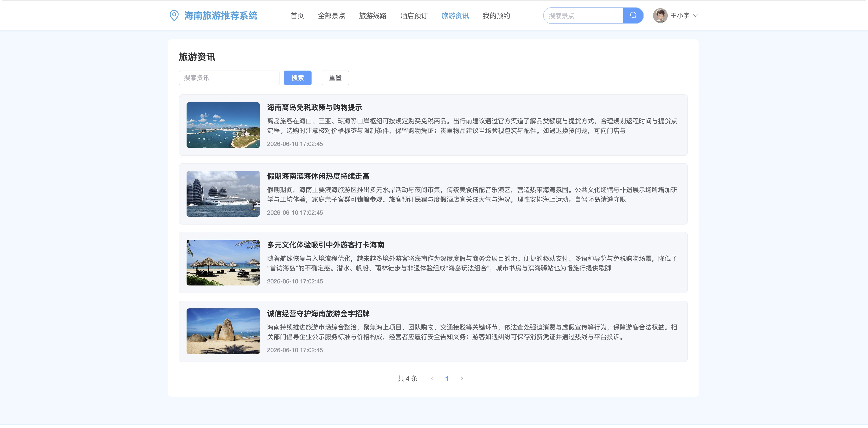The height and width of the screenshot is (428, 868).
Task: Open article 海南离岛免税政策与购物提示
Action: click(x=314, y=107)
